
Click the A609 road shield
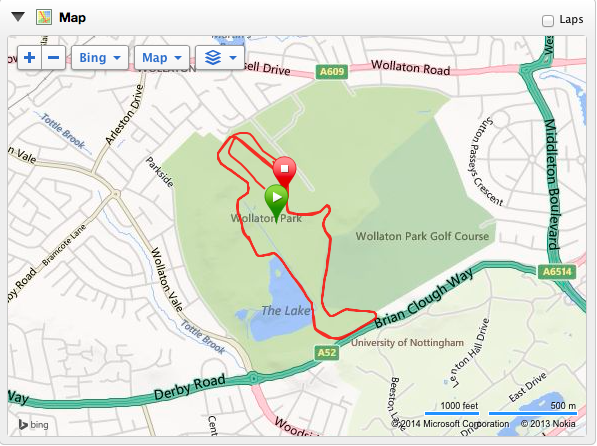pyautogui.click(x=332, y=72)
